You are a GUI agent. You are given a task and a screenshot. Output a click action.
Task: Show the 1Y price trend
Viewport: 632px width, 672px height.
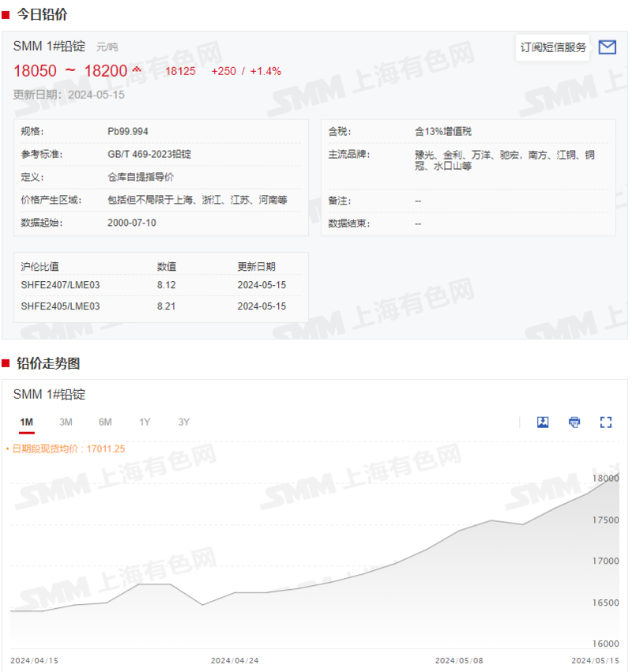tap(145, 422)
